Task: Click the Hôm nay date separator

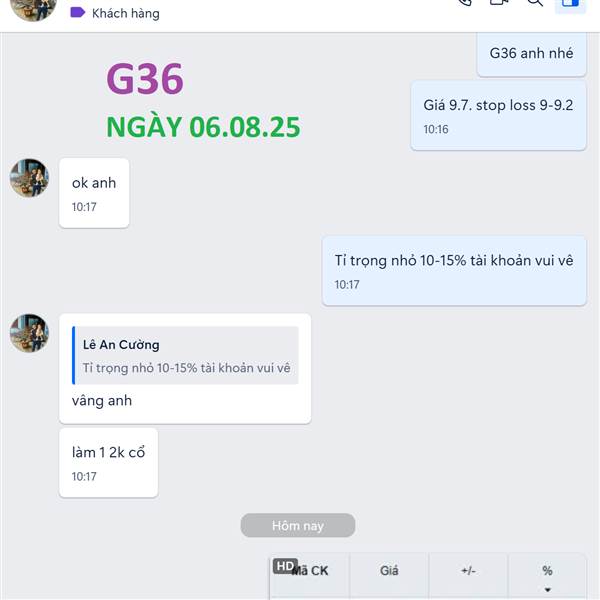Action: pyautogui.click(x=298, y=525)
